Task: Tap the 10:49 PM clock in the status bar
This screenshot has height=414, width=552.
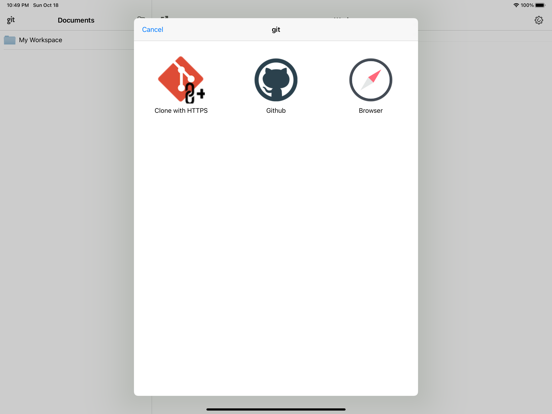Action: point(18,5)
